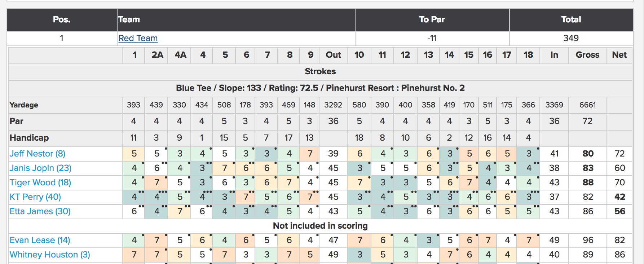Click the Not included in scoring row

point(320,226)
